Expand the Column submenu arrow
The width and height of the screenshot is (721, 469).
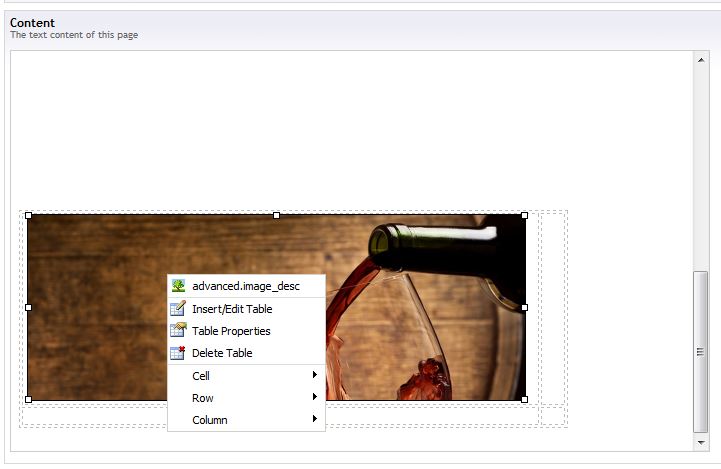315,418
